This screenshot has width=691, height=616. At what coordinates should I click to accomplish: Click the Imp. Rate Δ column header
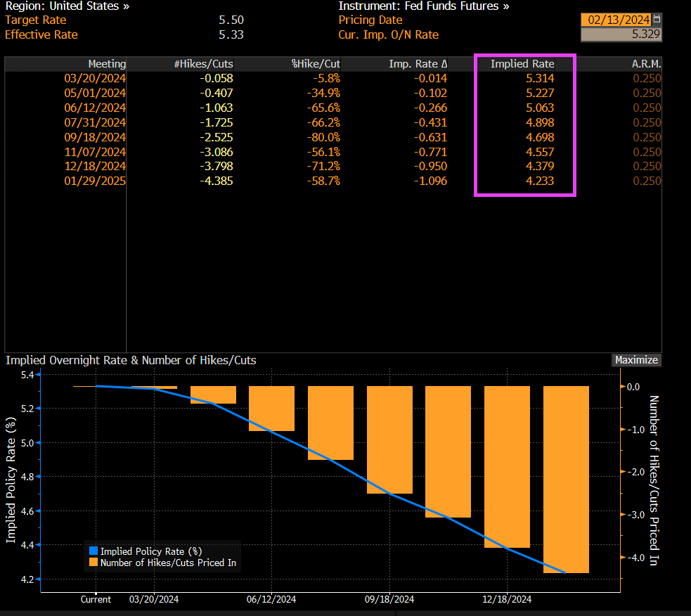pyautogui.click(x=418, y=64)
